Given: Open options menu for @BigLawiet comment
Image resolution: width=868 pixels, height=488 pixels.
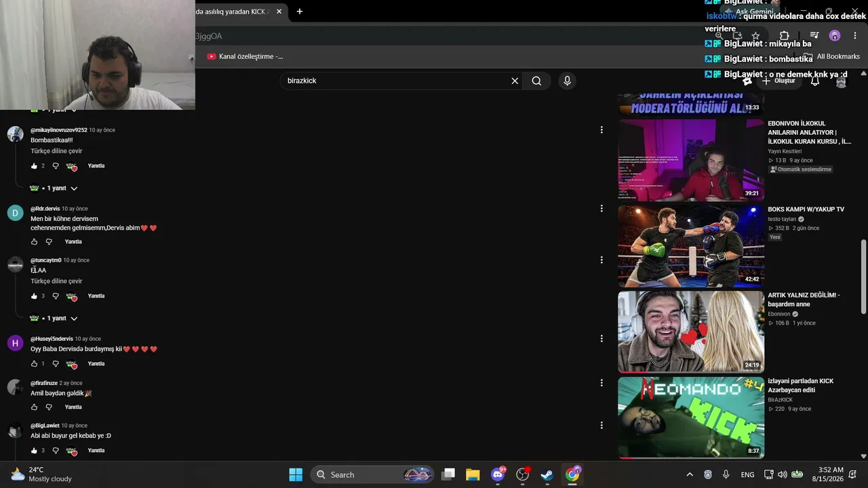Looking at the screenshot, I should pyautogui.click(x=601, y=425).
